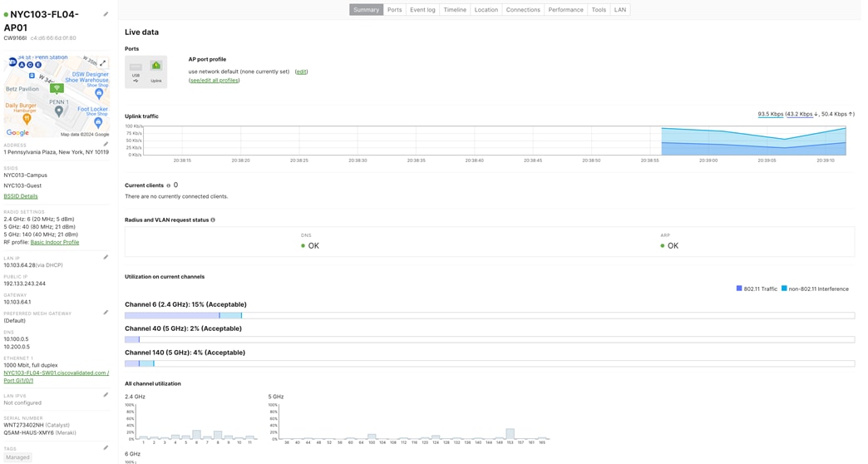
Task: Expand the map to full view
Action: (103, 63)
